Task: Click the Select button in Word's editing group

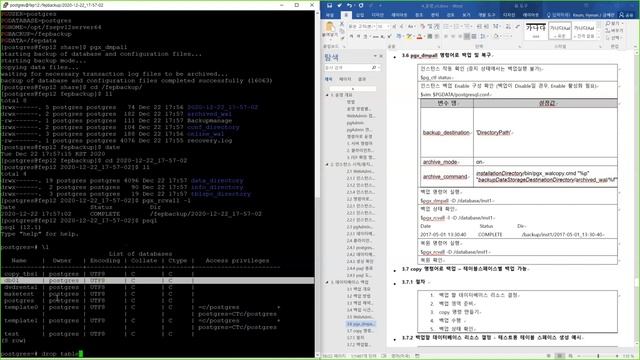Action: 614,37
